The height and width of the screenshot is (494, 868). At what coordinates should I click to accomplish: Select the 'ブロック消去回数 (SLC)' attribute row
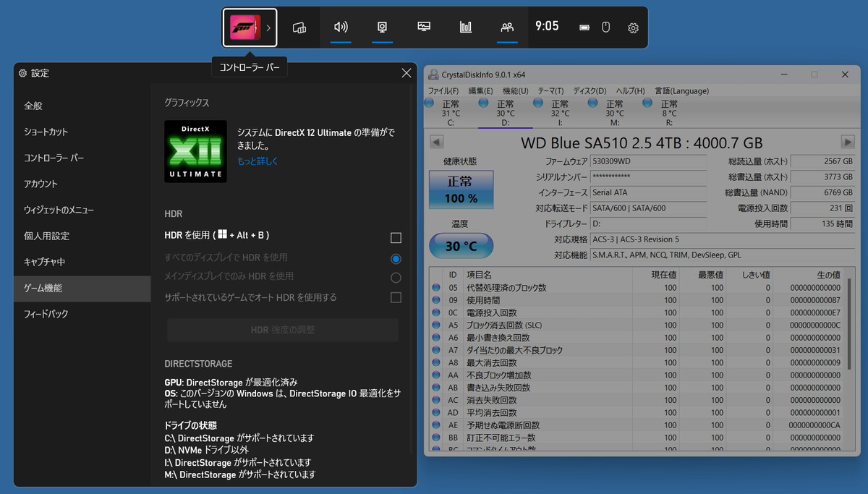click(637, 325)
